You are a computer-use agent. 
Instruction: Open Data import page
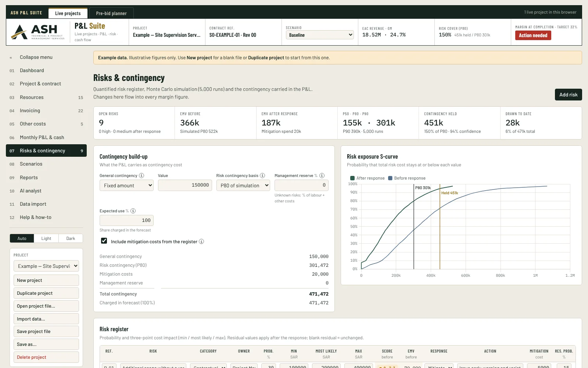point(46,204)
